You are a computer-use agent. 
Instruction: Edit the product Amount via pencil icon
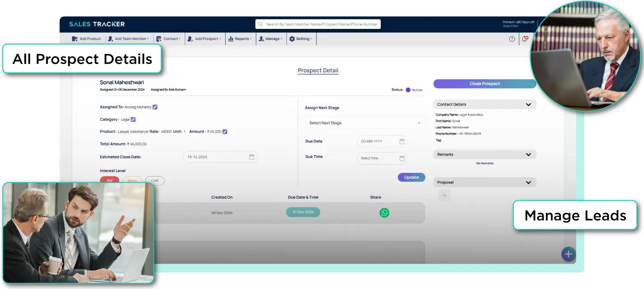tap(225, 132)
